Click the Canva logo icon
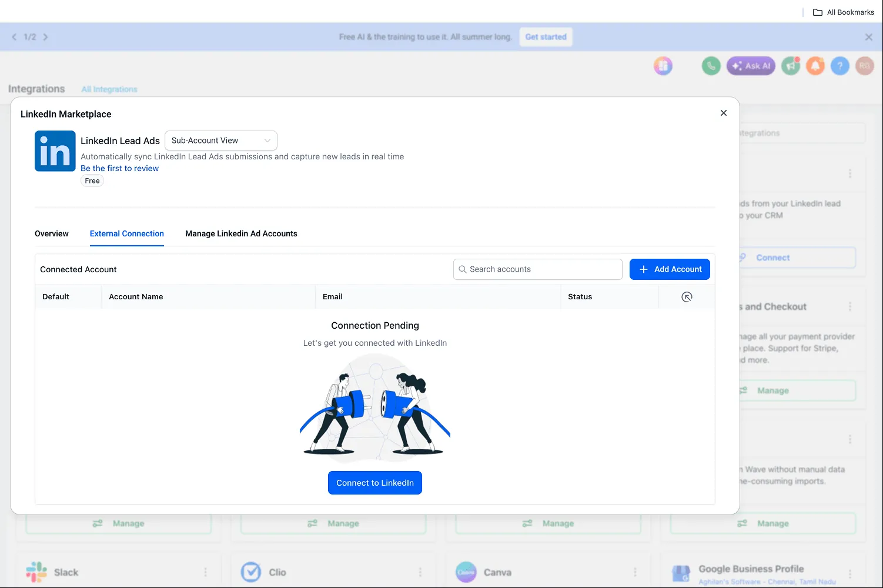 [466, 572]
